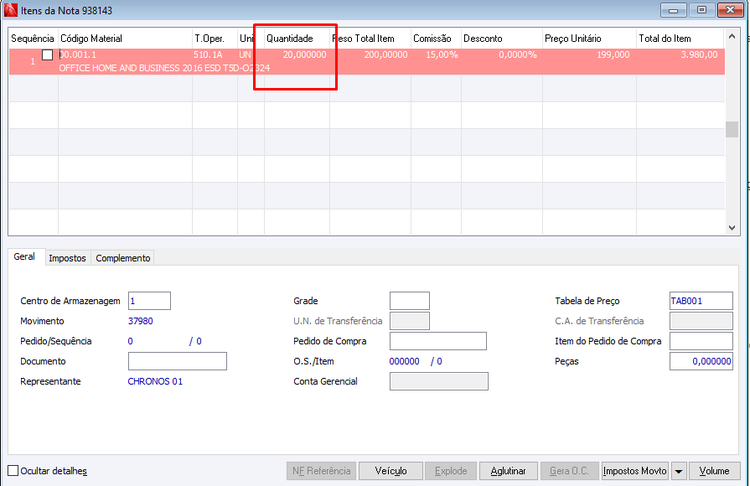Click the 200,00000 weight cell
This screenshot has width=750, height=486.
[386, 55]
